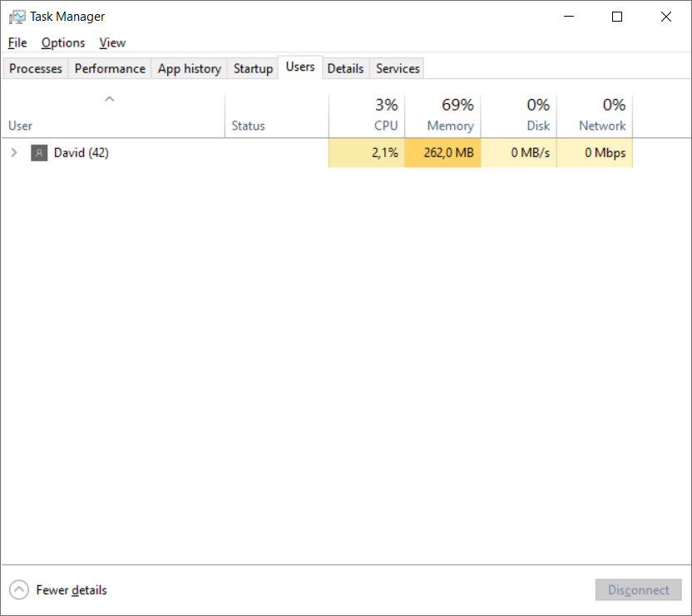Click the 2,1% CPU value cell

[x=367, y=153]
